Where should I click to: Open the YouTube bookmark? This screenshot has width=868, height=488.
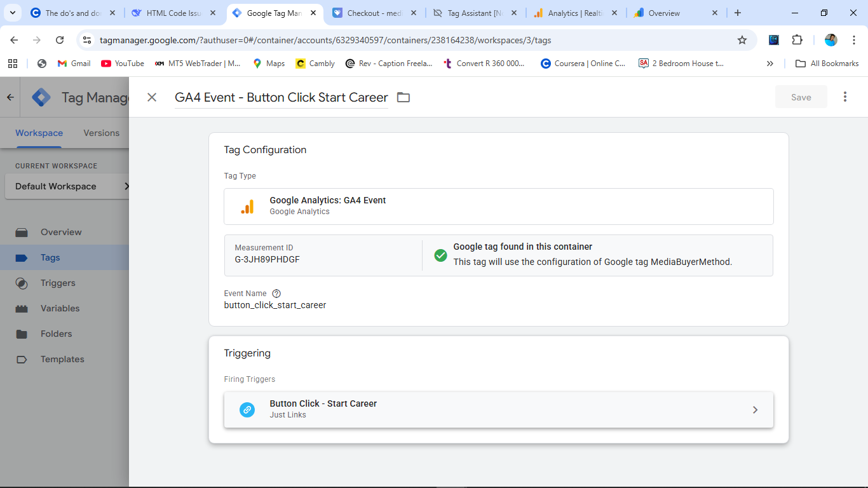point(123,64)
